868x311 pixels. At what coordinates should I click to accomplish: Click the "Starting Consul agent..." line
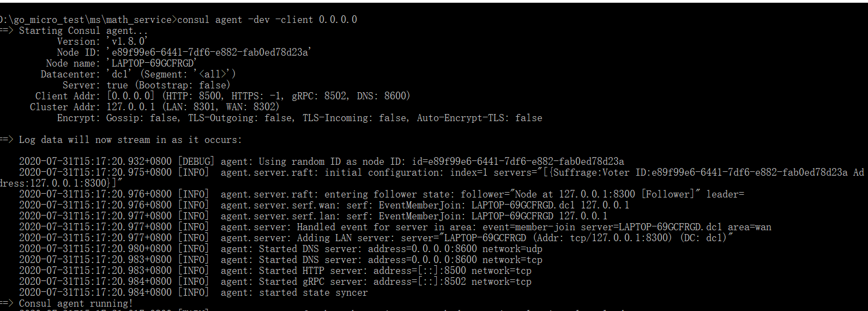83,31
